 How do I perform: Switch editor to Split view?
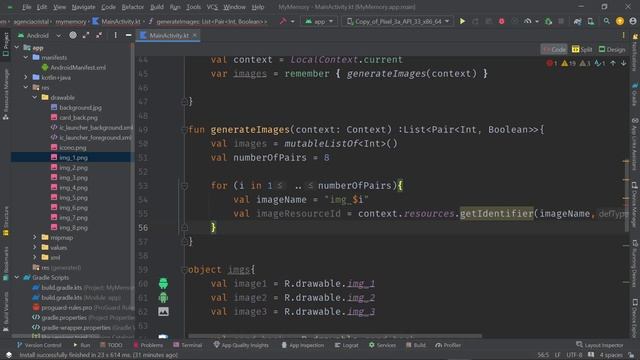pos(582,49)
